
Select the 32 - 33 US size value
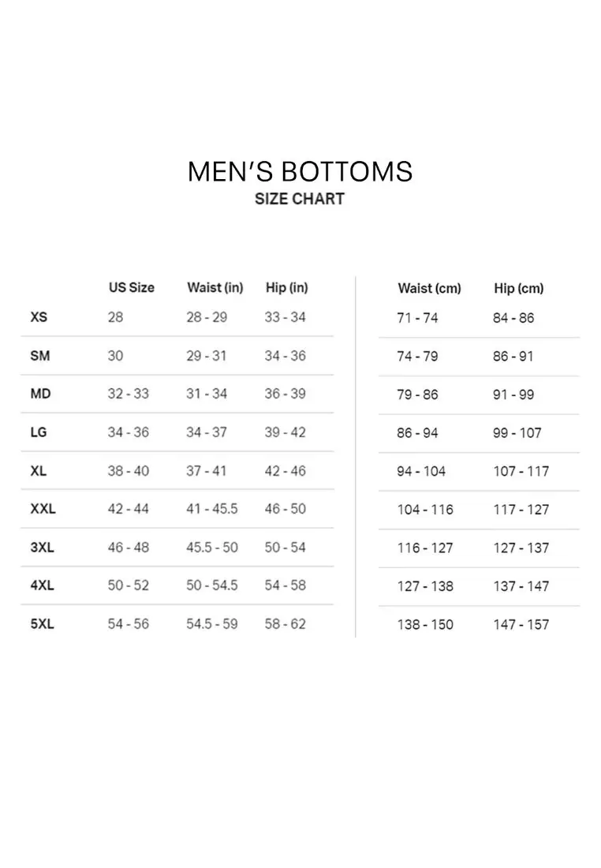click(x=128, y=394)
